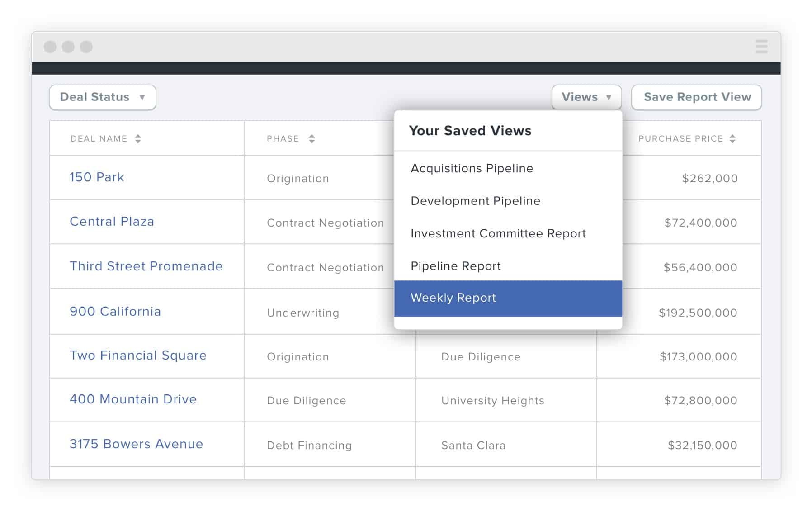
Task: Click the first gray window control dot
Action: pyautogui.click(x=50, y=47)
